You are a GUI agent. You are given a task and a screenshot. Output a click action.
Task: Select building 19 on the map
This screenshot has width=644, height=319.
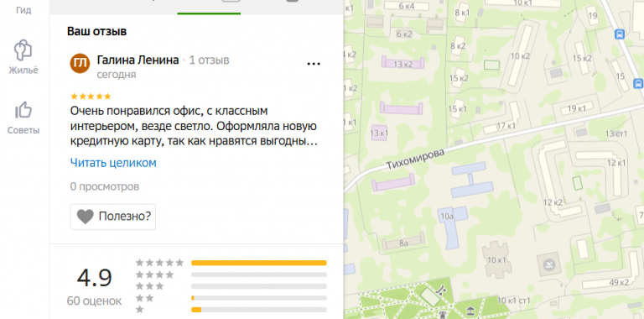coord(593,16)
